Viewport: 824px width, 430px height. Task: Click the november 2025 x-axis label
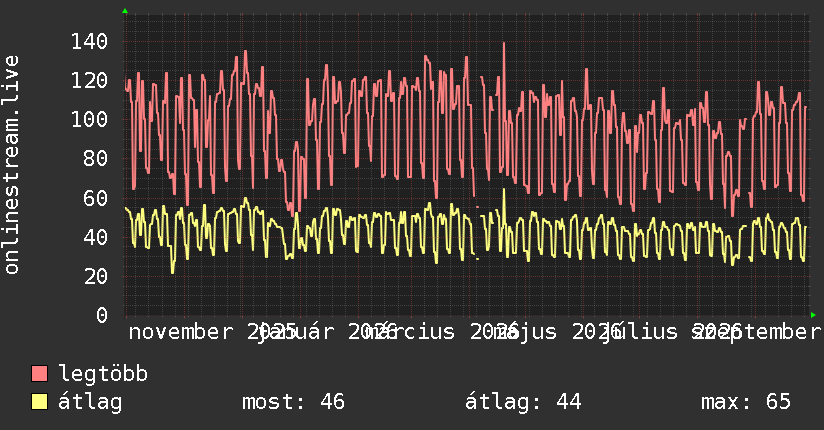[213, 332]
